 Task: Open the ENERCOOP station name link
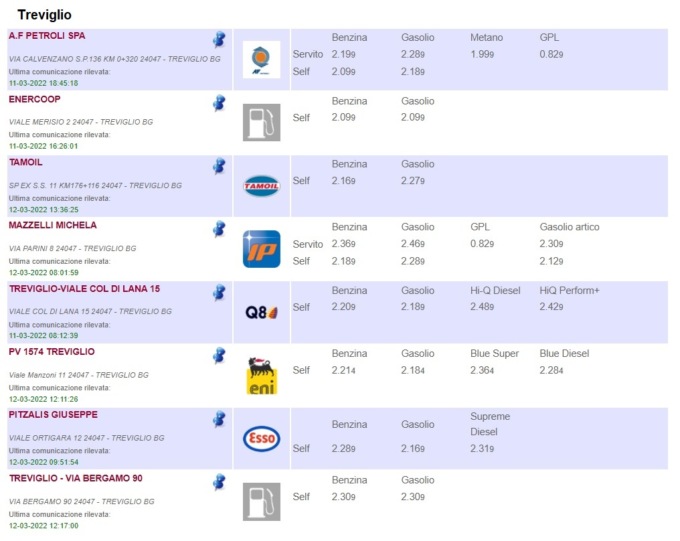click(35, 99)
